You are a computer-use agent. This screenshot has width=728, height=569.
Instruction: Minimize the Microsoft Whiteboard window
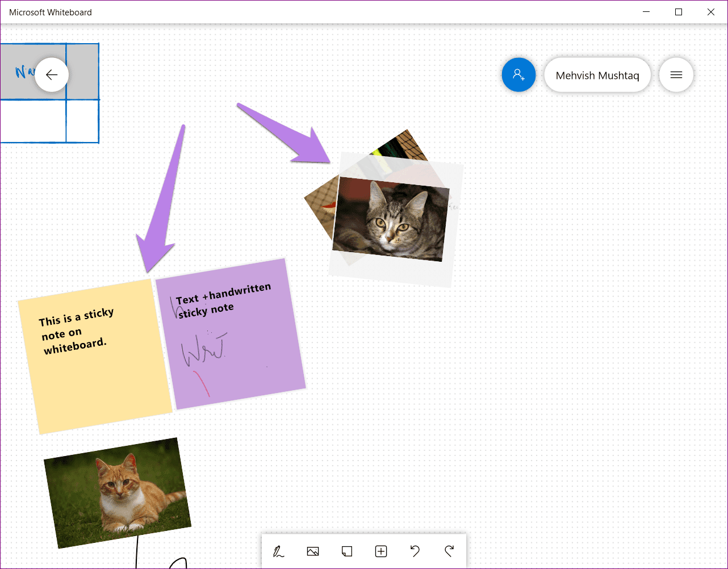[x=646, y=12]
